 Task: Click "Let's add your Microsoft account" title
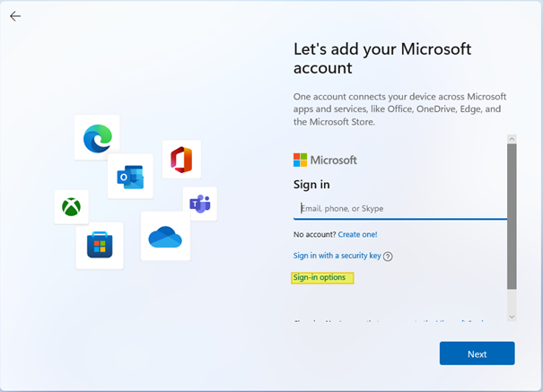382,58
